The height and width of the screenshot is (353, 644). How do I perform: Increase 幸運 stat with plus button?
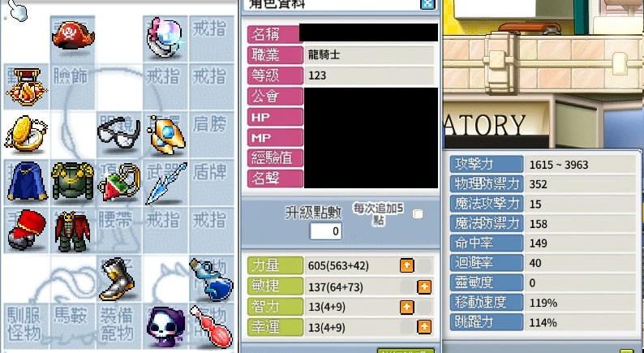(x=424, y=327)
